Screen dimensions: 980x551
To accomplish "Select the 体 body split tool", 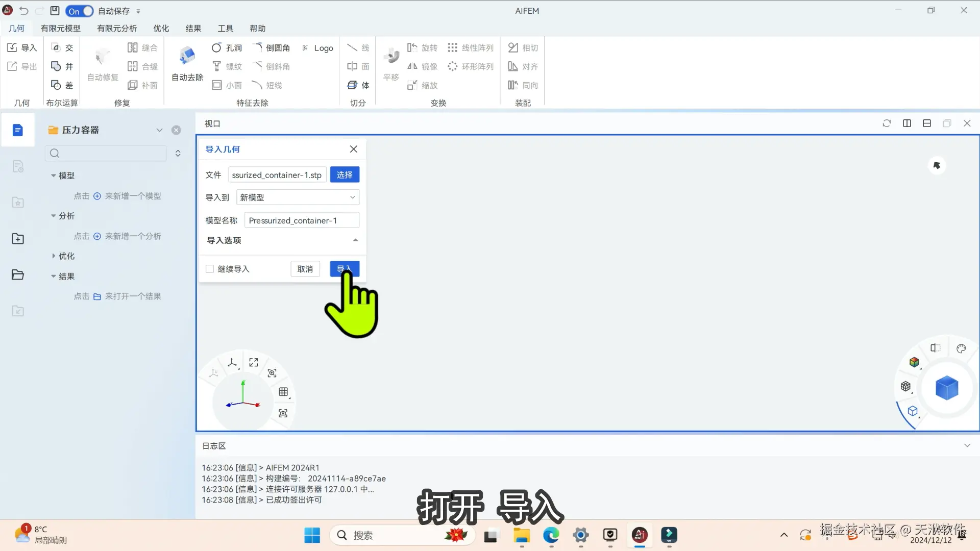I will click(x=358, y=85).
